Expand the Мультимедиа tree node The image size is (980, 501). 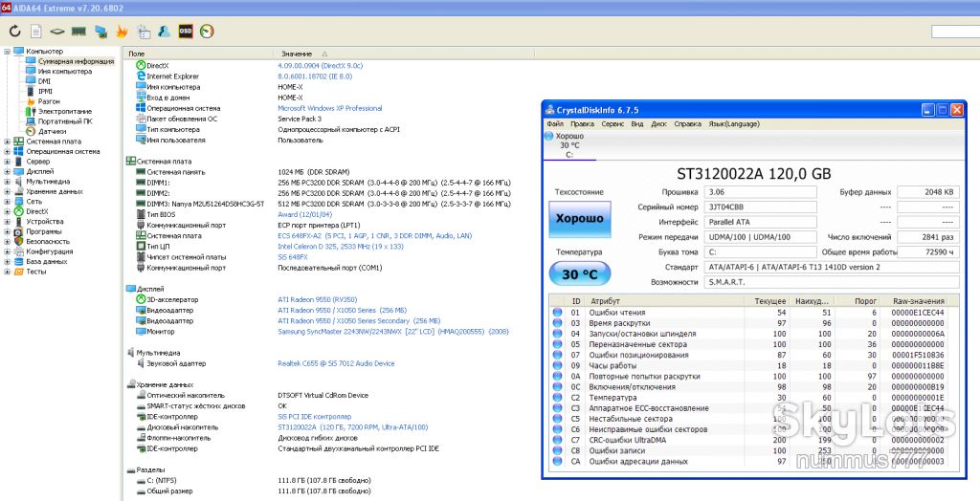7,181
